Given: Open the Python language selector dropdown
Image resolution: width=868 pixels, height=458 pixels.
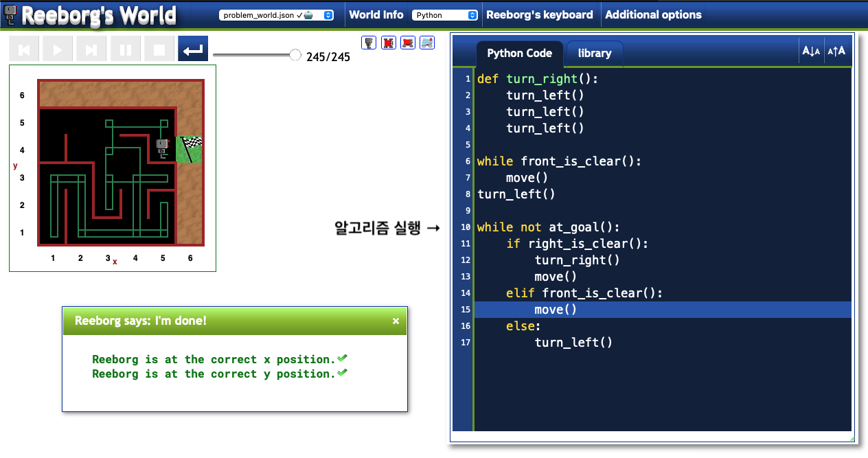Looking at the screenshot, I should point(445,15).
